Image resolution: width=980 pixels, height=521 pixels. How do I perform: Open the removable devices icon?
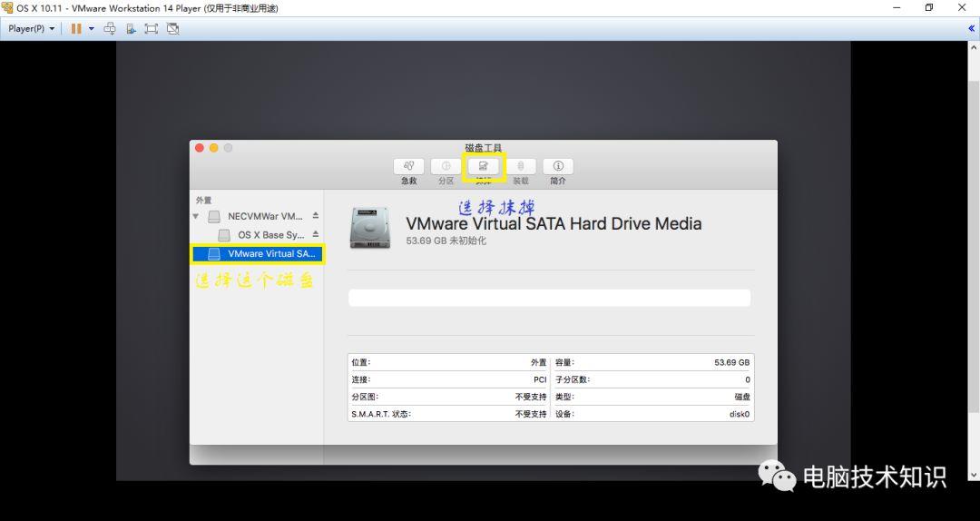coord(131,29)
